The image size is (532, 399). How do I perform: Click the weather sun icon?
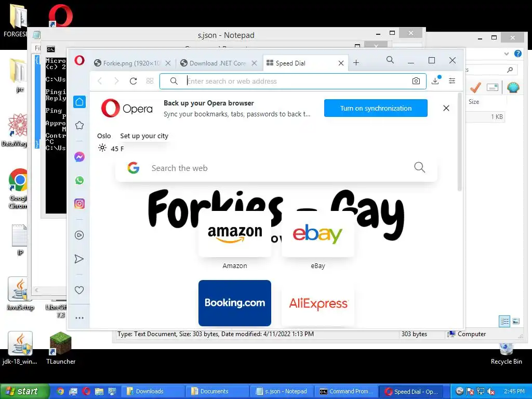[x=102, y=148]
